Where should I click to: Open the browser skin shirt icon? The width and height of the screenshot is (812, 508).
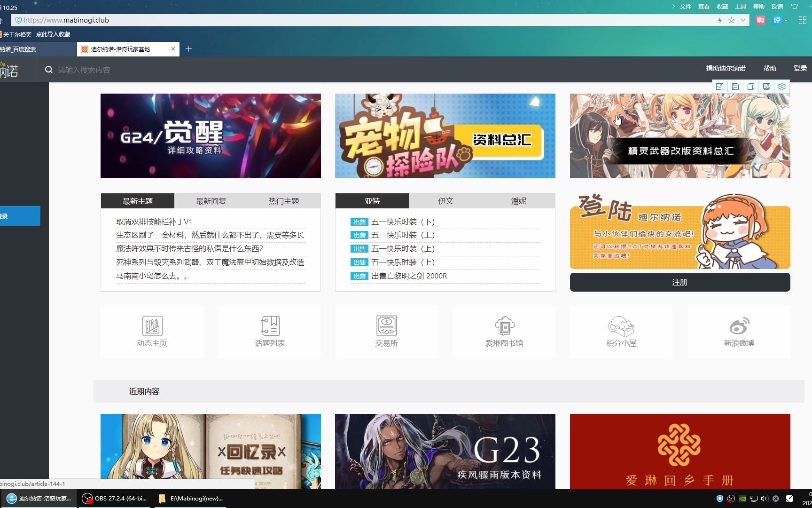pyautogui.click(x=795, y=7)
